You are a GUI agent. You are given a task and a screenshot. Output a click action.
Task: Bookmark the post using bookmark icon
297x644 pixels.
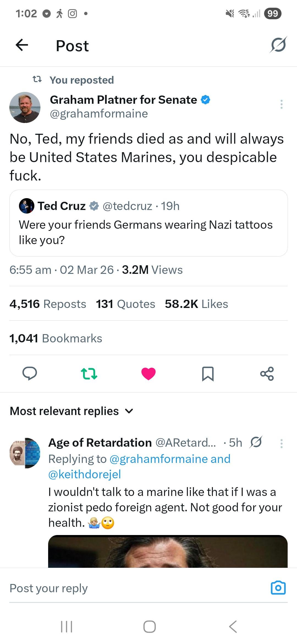pyautogui.click(x=208, y=373)
